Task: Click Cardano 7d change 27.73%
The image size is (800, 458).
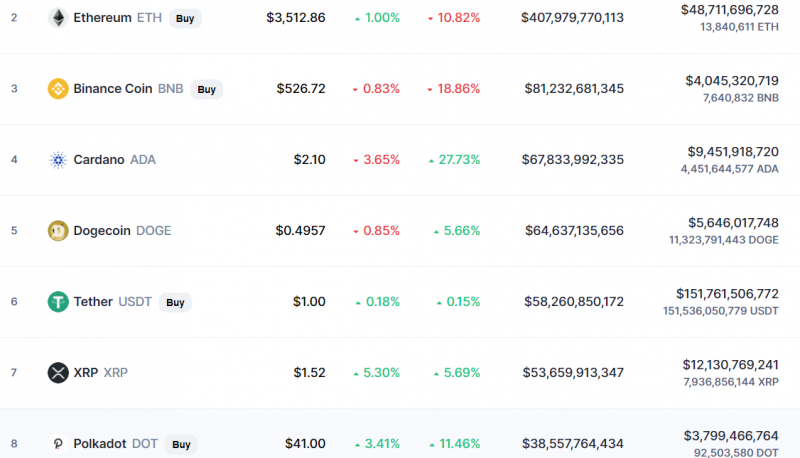Action: pyautogui.click(x=455, y=160)
